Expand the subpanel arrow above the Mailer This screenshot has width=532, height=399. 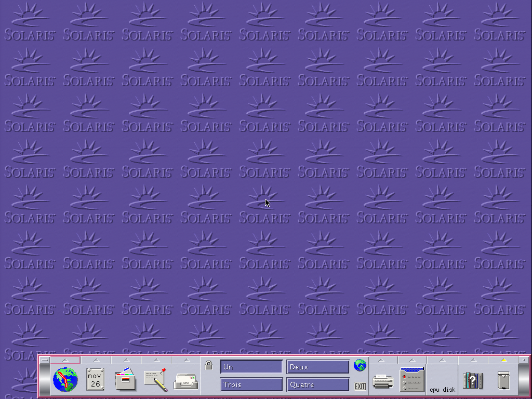click(187, 360)
